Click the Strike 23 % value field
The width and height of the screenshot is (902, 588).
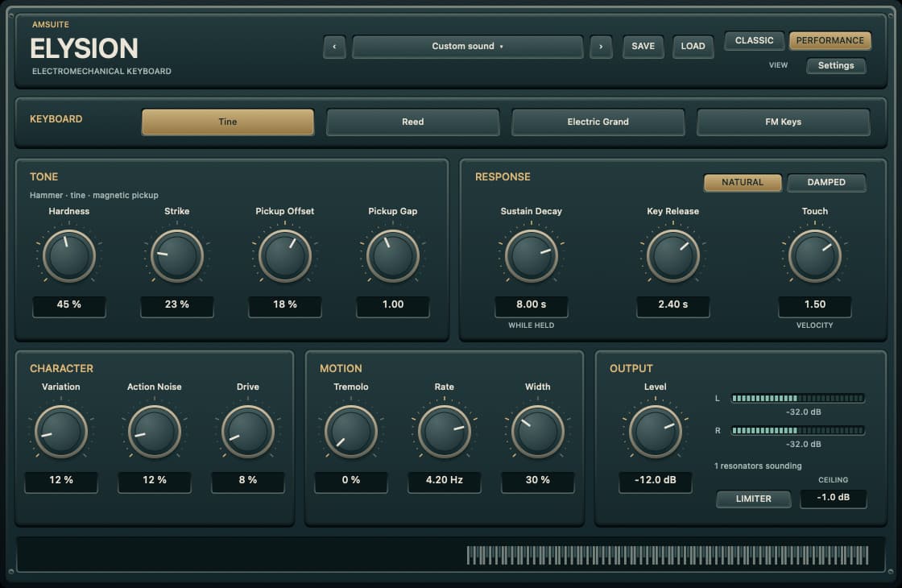tap(177, 305)
